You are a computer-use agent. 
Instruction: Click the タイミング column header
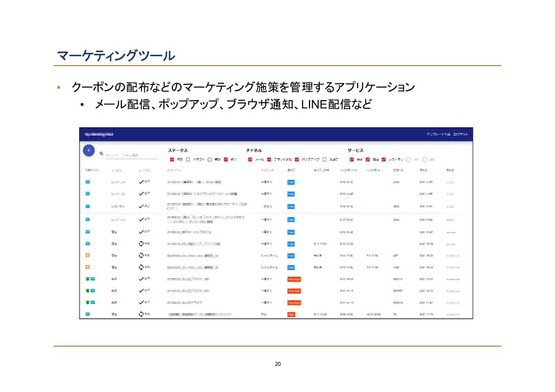tap(267, 171)
